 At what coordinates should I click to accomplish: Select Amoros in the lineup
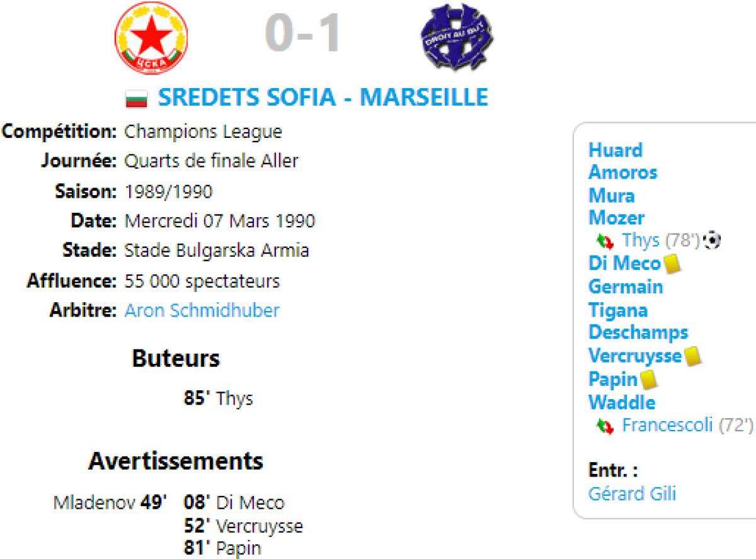click(622, 172)
